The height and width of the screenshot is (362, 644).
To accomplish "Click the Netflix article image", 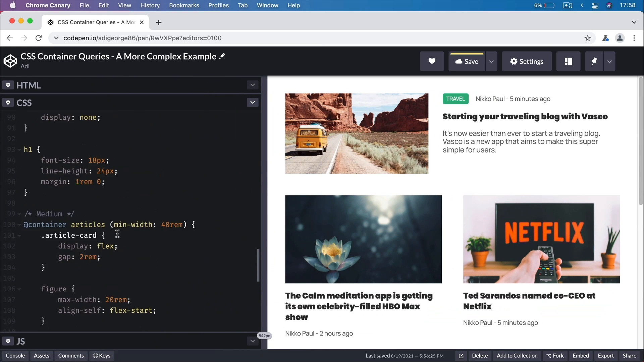I will tap(541, 239).
